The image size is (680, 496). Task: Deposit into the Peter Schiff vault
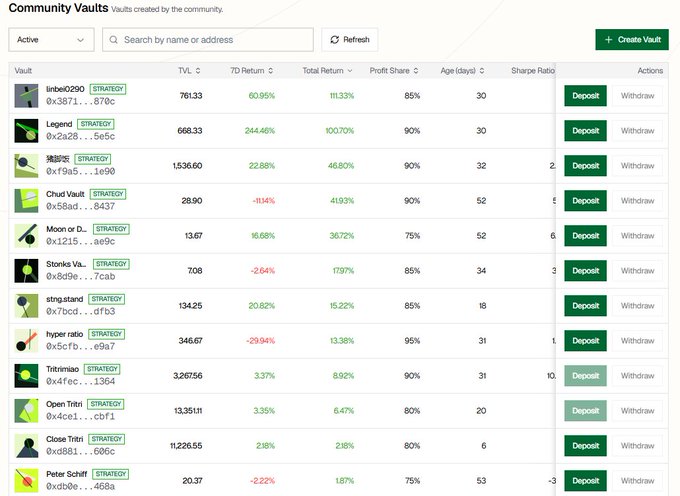(x=585, y=481)
